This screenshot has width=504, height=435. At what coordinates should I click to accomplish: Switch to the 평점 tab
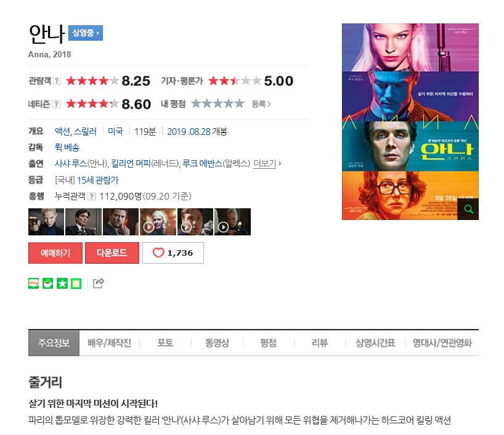tap(269, 343)
